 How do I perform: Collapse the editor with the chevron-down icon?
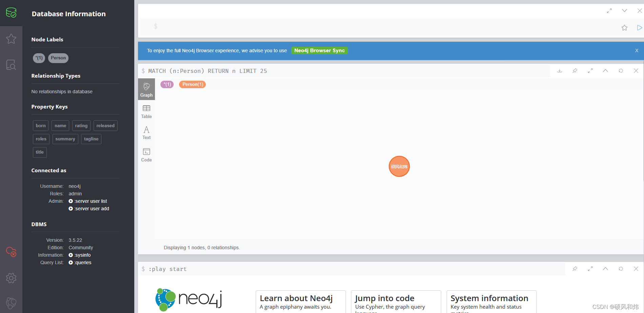click(x=624, y=11)
